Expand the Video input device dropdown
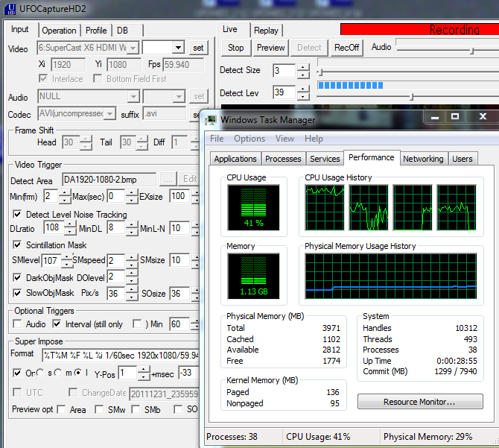 (x=133, y=48)
